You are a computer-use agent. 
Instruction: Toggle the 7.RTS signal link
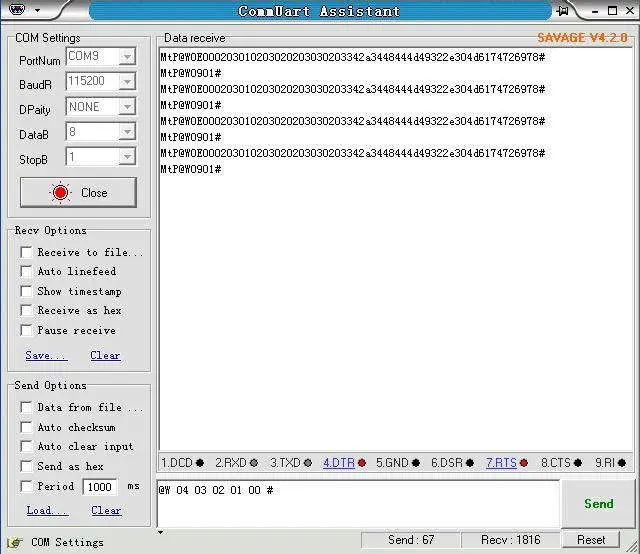click(501, 463)
